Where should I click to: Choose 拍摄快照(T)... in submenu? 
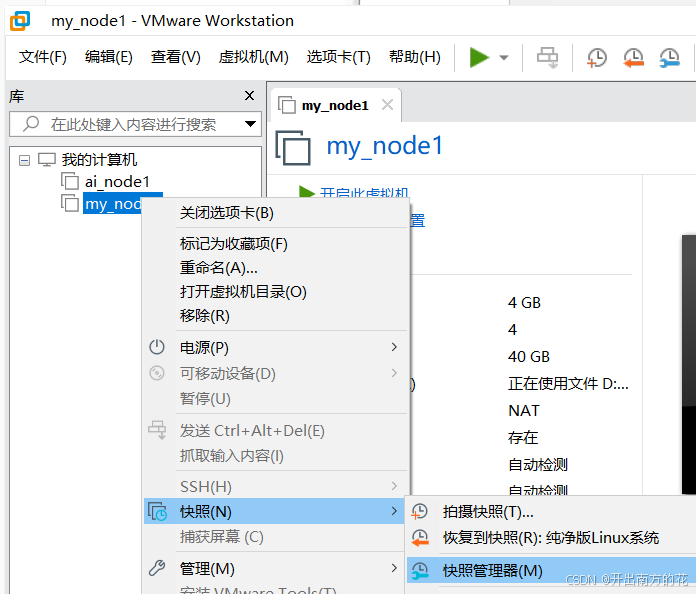pos(551,512)
